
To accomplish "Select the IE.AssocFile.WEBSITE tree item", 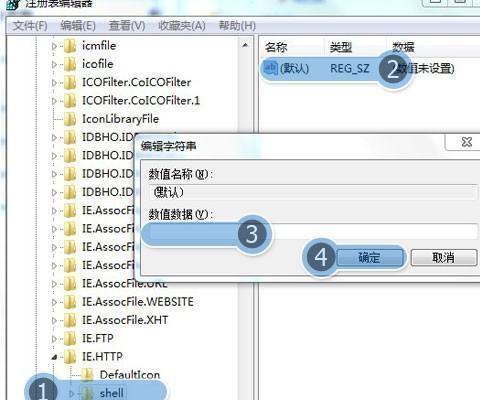I will click(138, 302).
